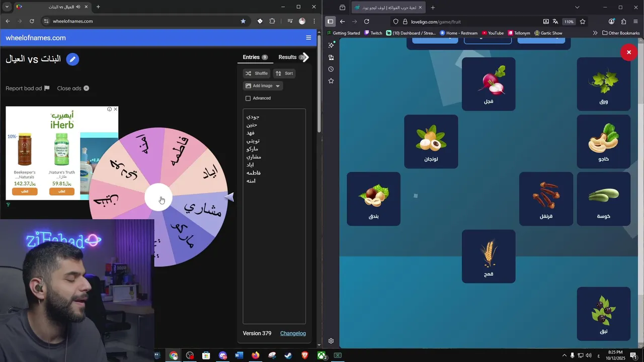Edit the wheel title with the pencil icon

coord(72,59)
